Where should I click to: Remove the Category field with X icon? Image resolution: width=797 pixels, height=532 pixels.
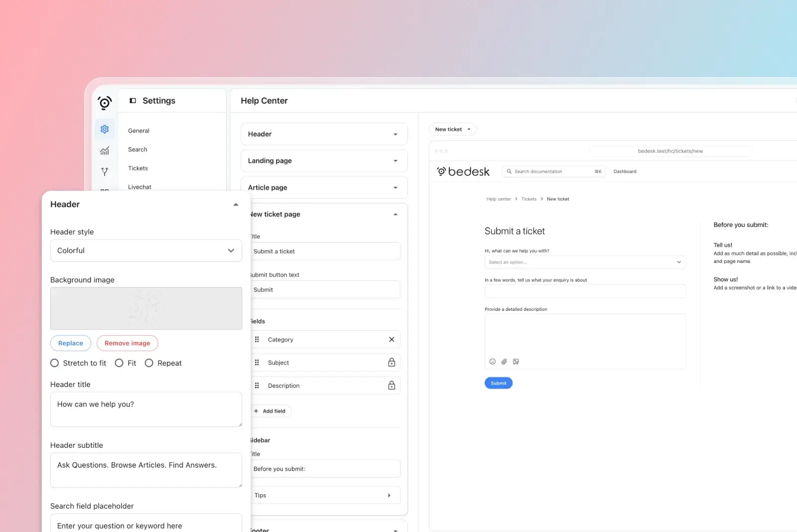(x=392, y=340)
